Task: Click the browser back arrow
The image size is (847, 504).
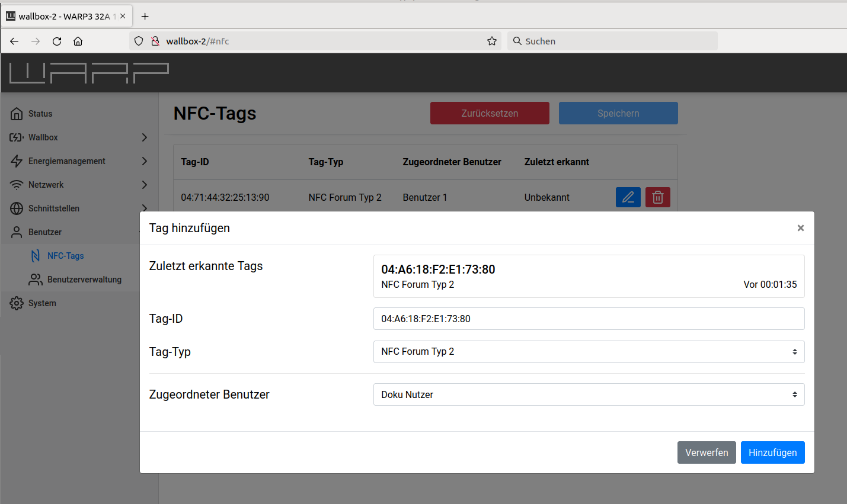Action: [14, 41]
